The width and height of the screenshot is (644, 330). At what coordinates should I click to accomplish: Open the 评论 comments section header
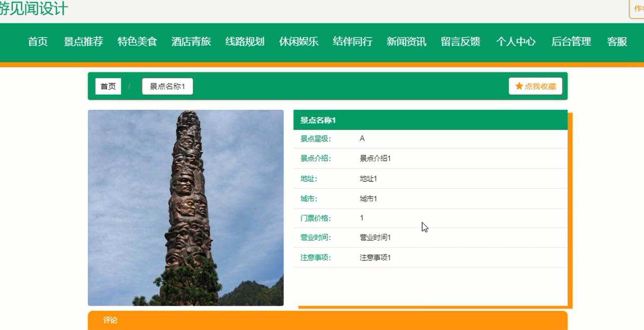click(x=110, y=321)
